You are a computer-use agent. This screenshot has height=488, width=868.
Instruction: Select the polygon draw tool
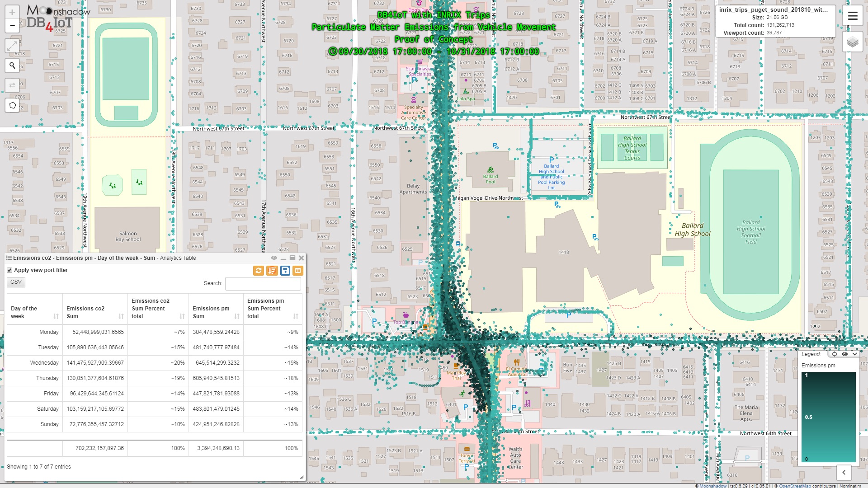[12, 105]
